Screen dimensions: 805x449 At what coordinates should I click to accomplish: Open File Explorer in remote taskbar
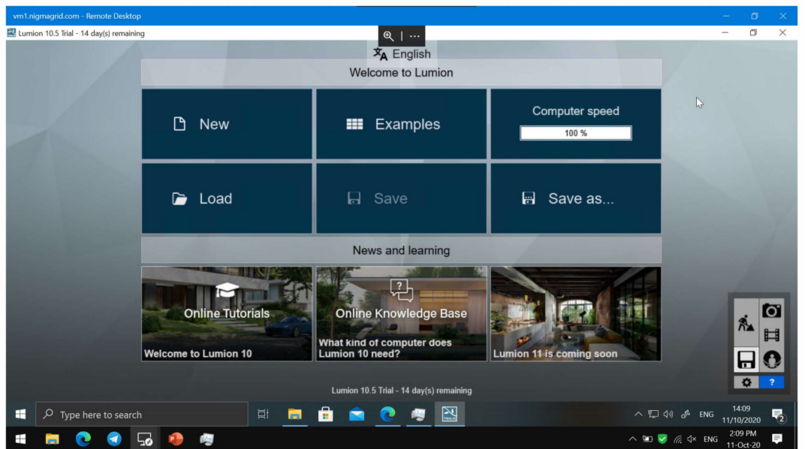tap(295, 414)
